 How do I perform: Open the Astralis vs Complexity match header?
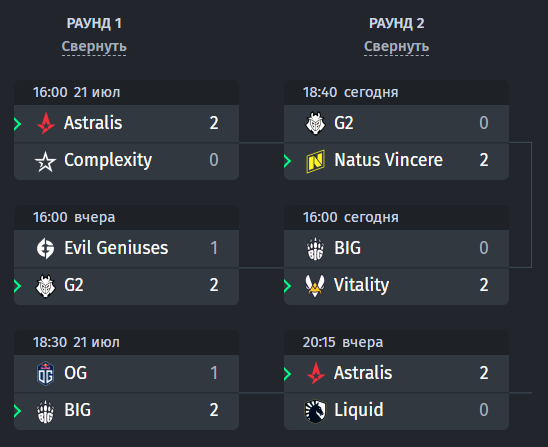pyautogui.click(x=127, y=93)
